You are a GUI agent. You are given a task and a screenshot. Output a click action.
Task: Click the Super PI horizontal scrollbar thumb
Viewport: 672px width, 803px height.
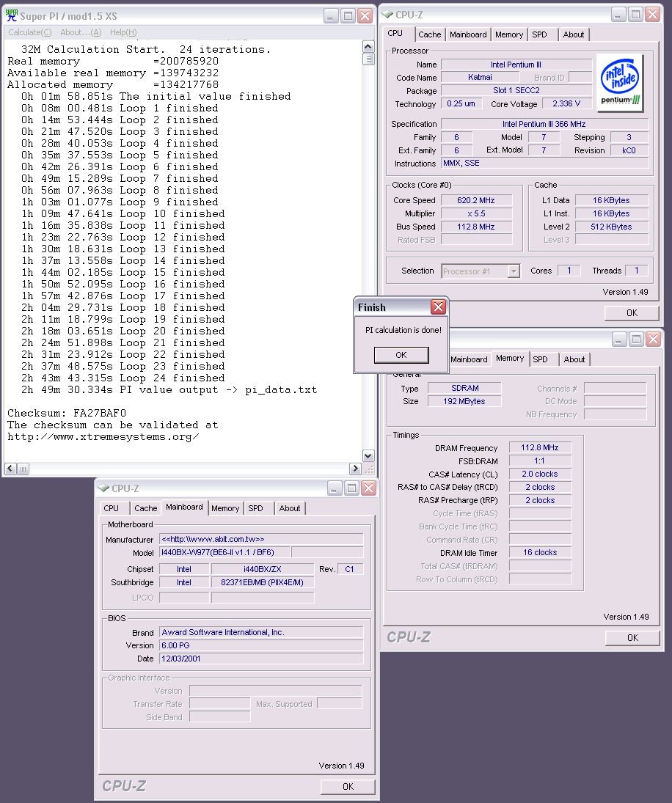[x=23, y=469]
